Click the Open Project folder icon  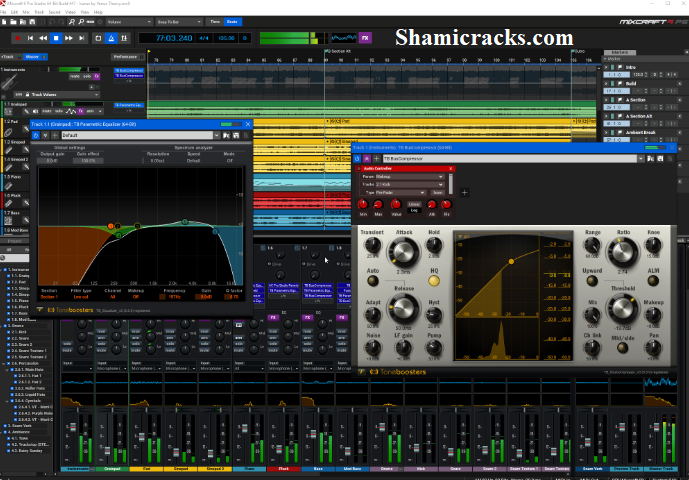(x=13, y=22)
